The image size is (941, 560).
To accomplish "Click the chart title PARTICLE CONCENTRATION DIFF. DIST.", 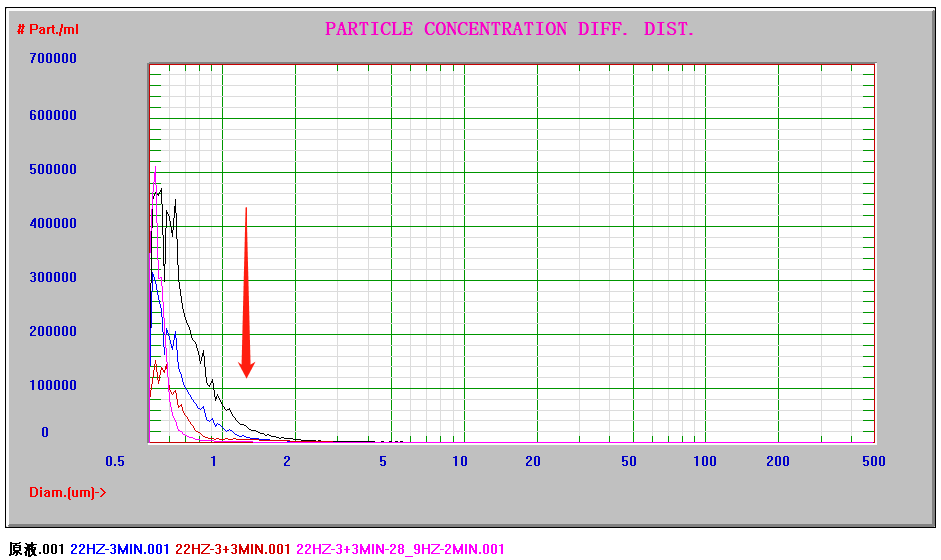I will tap(509, 29).
